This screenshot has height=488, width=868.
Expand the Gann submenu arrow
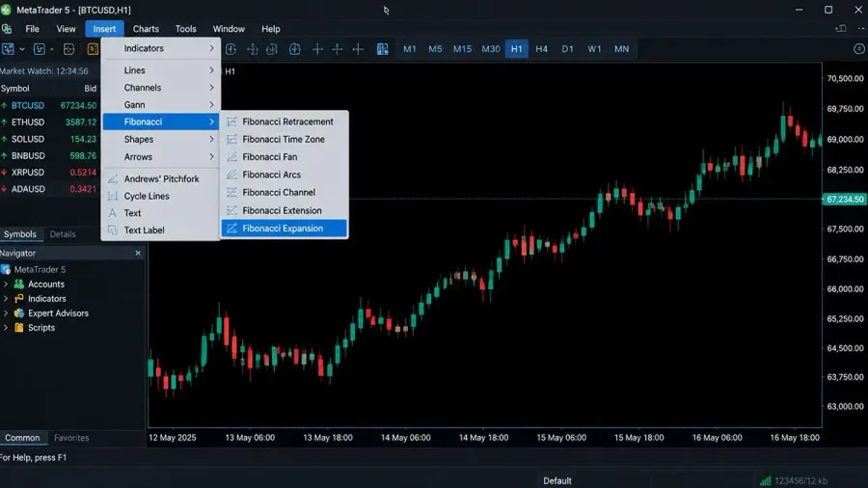211,104
